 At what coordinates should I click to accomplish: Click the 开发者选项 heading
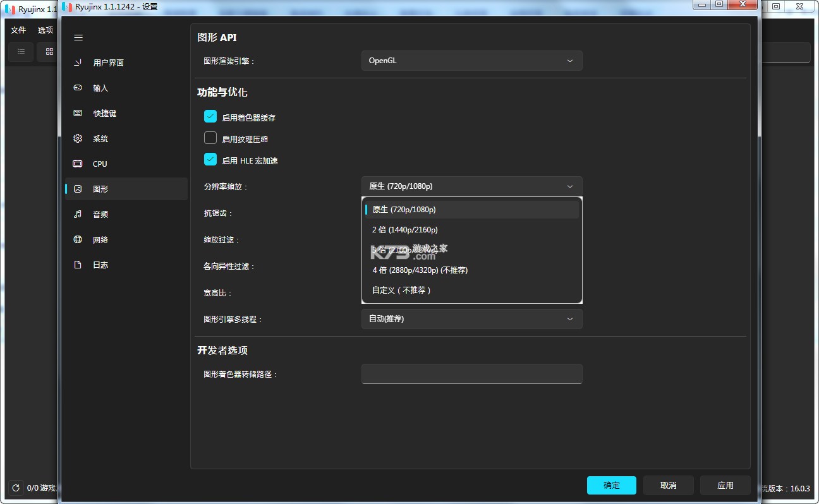[x=222, y=351]
